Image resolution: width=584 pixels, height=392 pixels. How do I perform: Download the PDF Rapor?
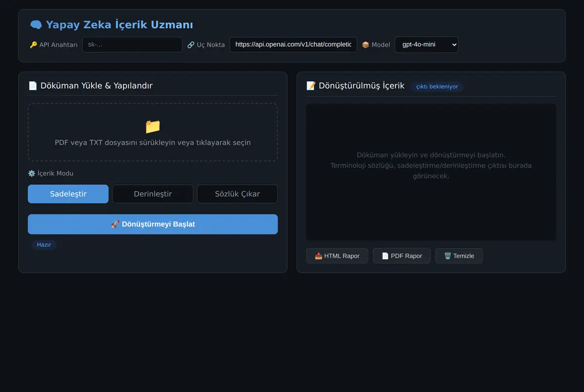coord(402,256)
